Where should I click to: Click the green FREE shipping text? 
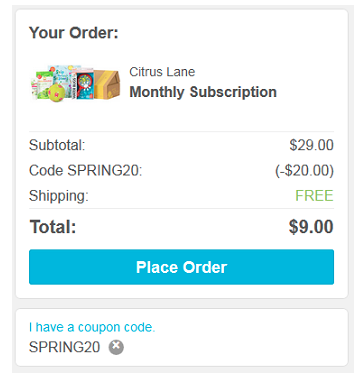[314, 196]
